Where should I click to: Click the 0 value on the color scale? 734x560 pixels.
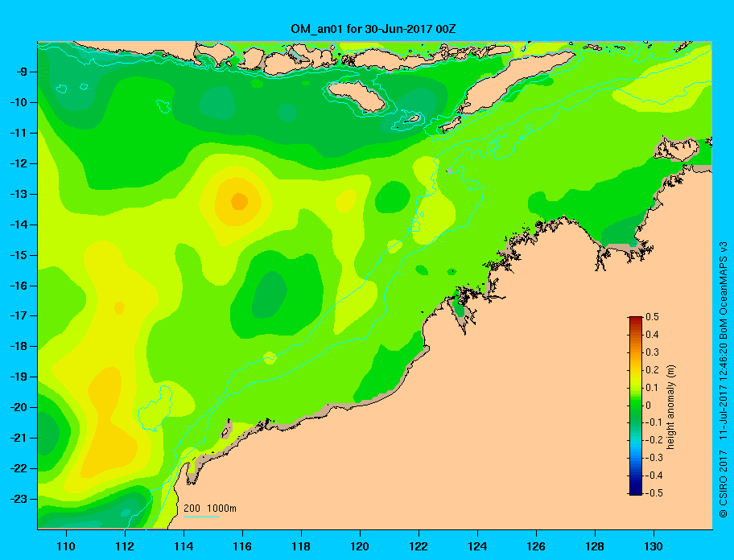649,406
